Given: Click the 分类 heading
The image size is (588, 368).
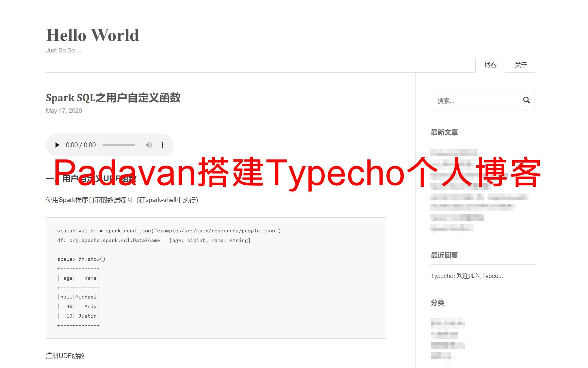Looking at the screenshot, I should click(438, 303).
